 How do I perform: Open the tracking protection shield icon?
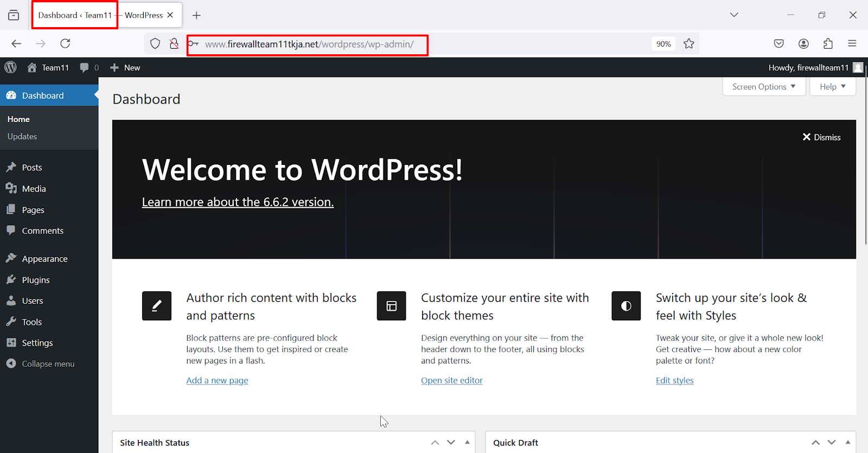click(x=155, y=43)
